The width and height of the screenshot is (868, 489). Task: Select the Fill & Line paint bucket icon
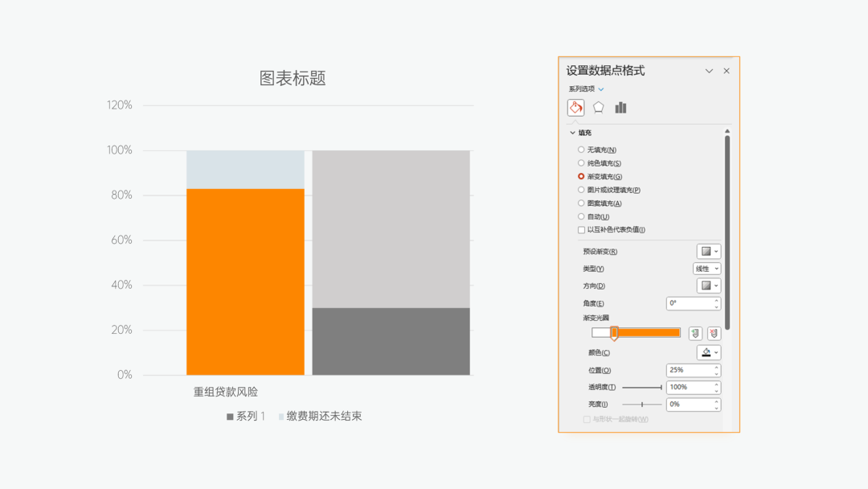pos(575,107)
